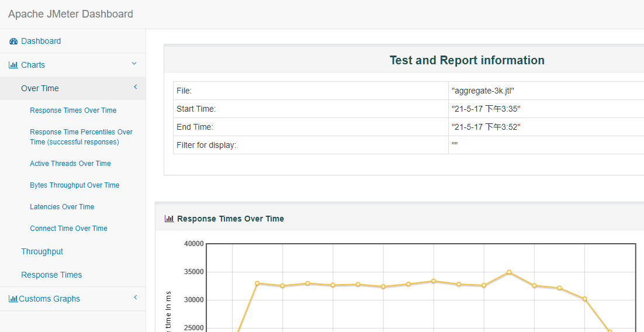The image size is (644, 332).
Task: Open the Customs Graphs menu
Action: coord(49,299)
